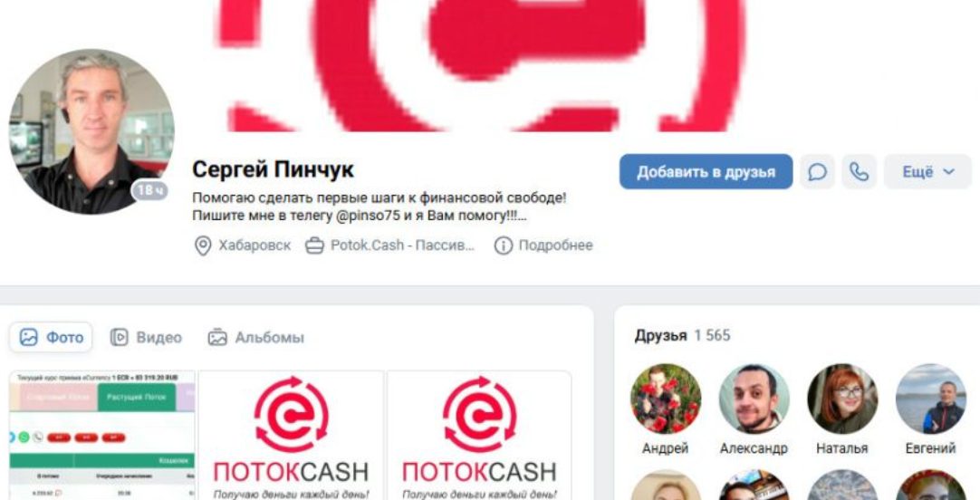The width and height of the screenshot is (980, 500).
Task: Click the info icon next to Подробнее
Action: coord(503,245)
